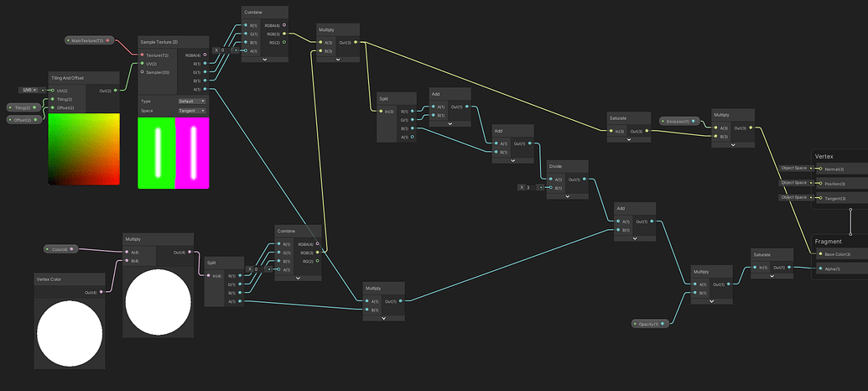
Task: Select the Opacity(1) property node
Action: click(x=646, y=323)
